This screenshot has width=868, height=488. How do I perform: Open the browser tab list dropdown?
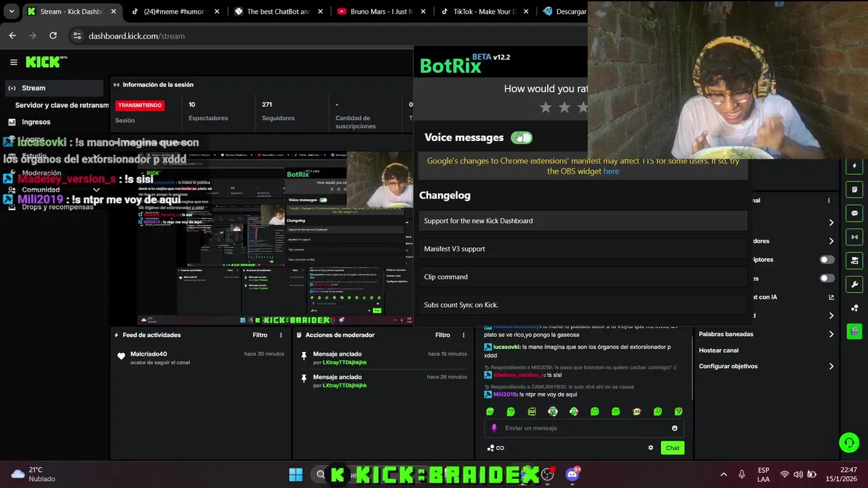12,12
